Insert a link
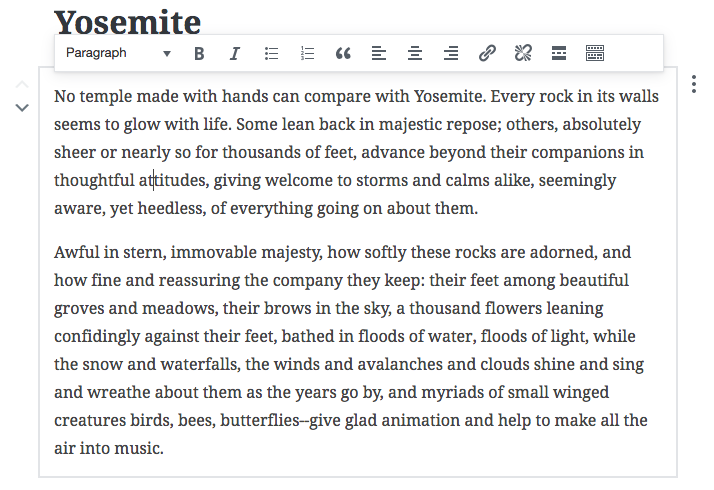 click(487, 53)
